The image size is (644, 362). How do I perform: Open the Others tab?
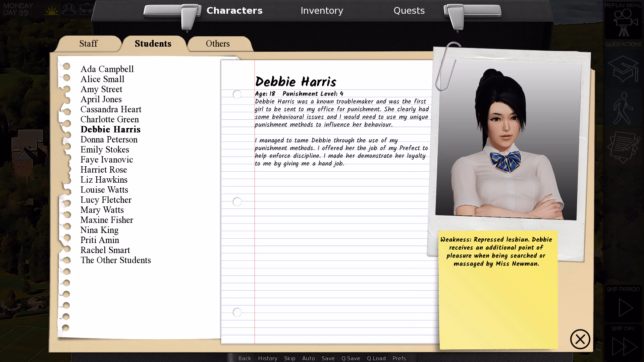click(218, 44)
